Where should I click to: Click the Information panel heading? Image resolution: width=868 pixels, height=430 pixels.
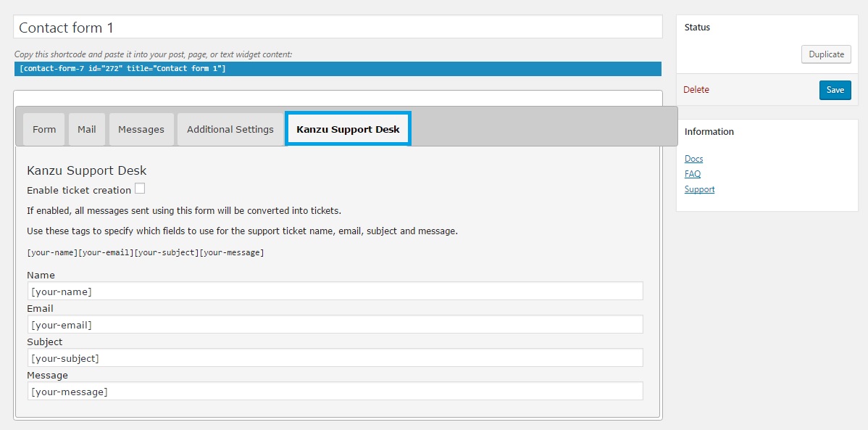coord(709,132)
